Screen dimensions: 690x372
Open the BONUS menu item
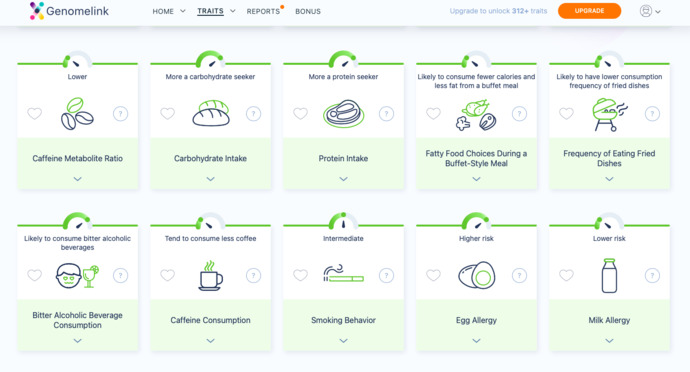308,11
